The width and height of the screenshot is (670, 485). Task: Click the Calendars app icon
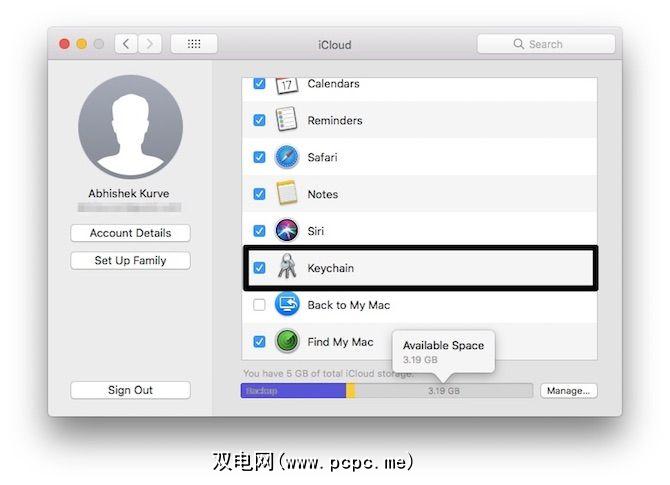click(x=286, y=86)
